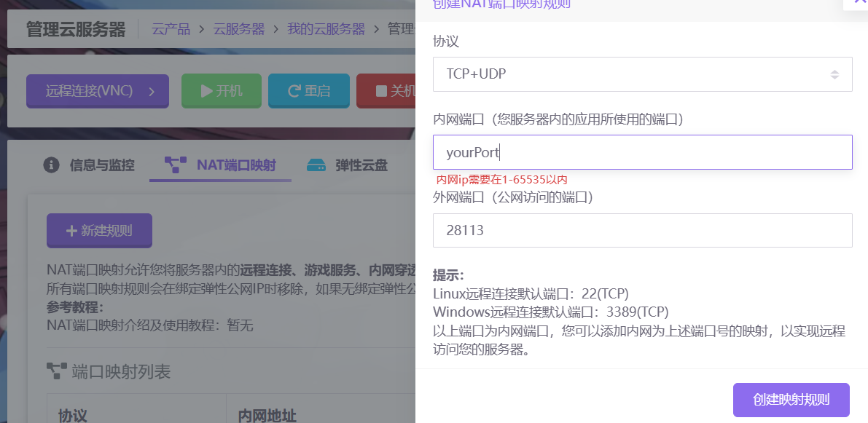Click the plus icon on 新建规则
Image resolution: width=868 pixels, height=423 pixels.
tap(71, 231)
